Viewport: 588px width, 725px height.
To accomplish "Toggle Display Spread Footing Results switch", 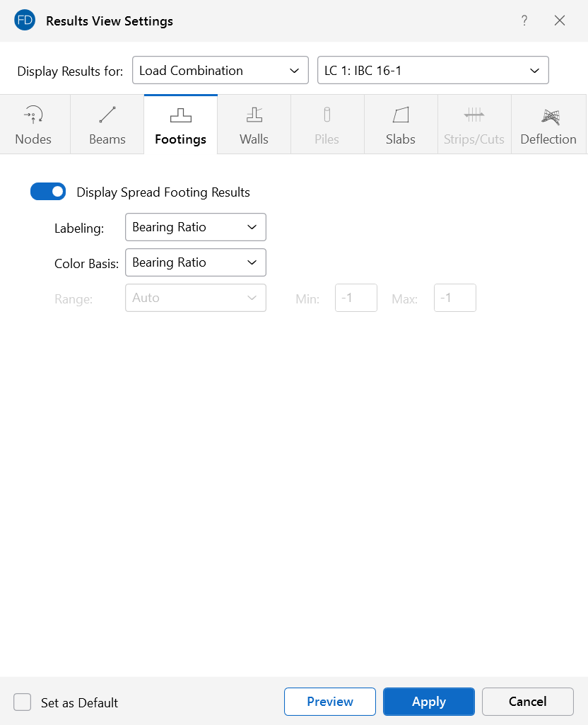I will tap(48, 192).
